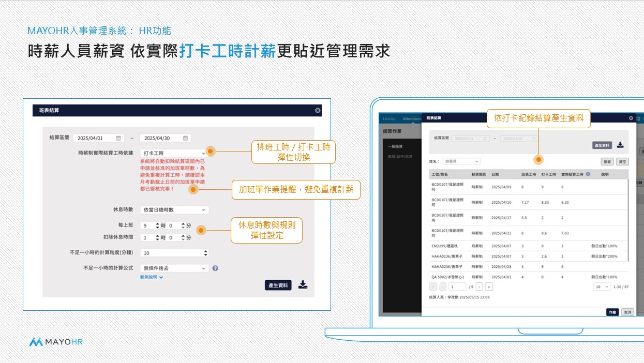
Task: Click the 1-10 / 87 record count
Action: tap(621, 286)
